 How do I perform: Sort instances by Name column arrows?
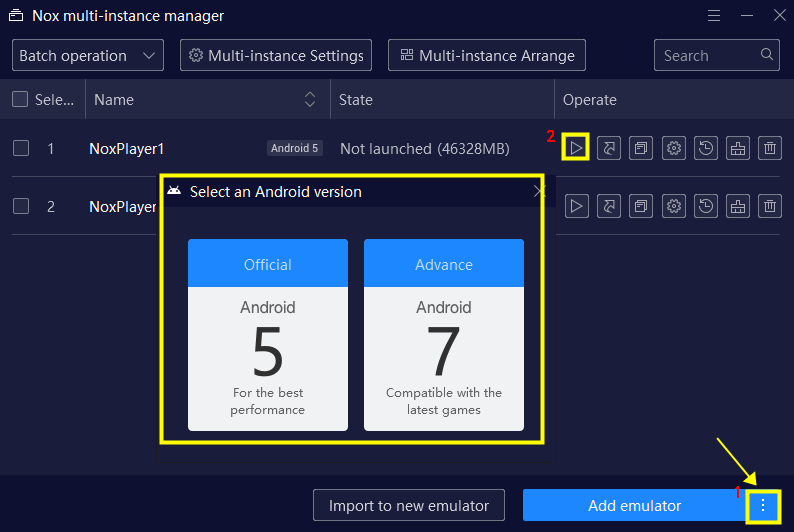coord(310,99)
